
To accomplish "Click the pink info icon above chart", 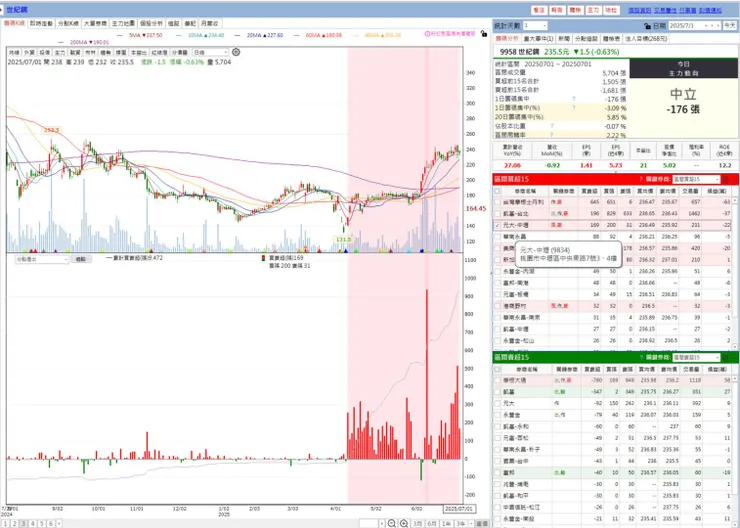I will (x=427, y=34).
